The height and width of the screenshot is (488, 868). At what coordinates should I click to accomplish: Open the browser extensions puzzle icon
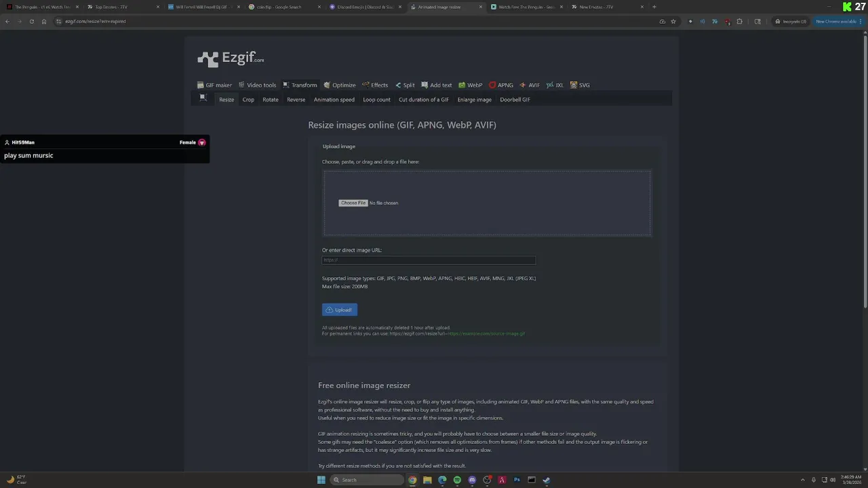click(740, 22)
